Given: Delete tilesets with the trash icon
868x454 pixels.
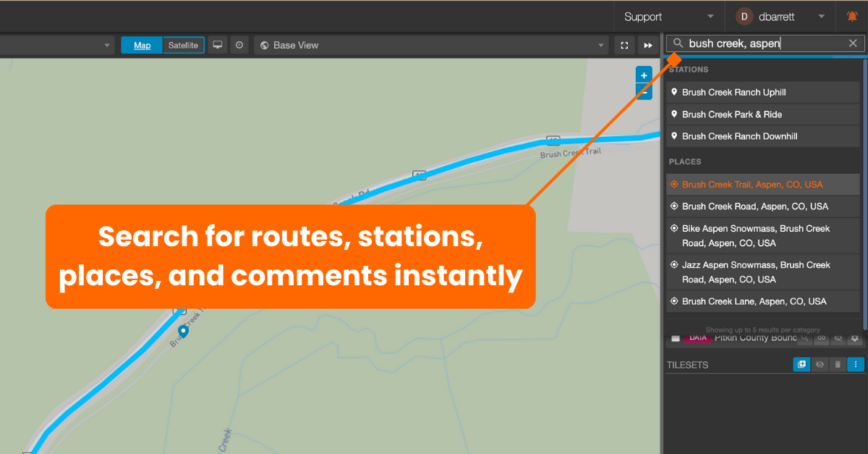Looking at the screenshot, I should pyautogui.click(x=838, y=365).
